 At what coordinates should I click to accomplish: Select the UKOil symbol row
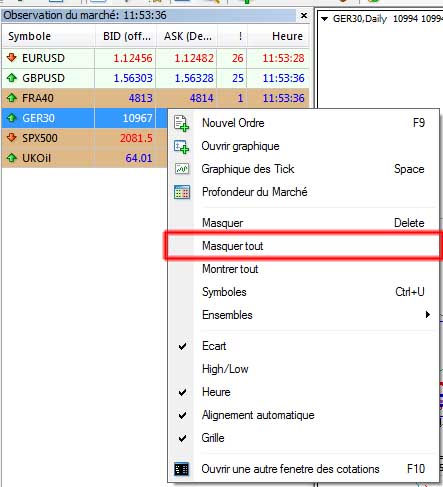85,158
